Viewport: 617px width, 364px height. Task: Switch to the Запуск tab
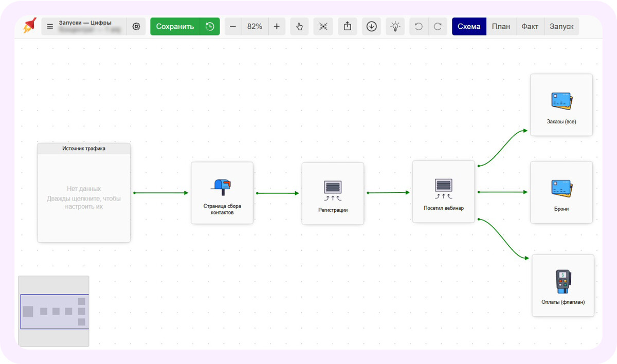click(x=561, y=27)
